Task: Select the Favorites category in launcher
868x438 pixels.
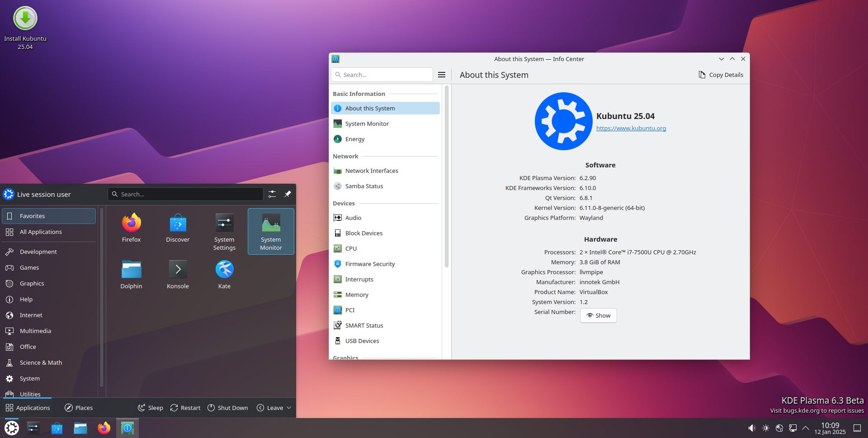Action: pyautogui.click(x=49, y=216)
